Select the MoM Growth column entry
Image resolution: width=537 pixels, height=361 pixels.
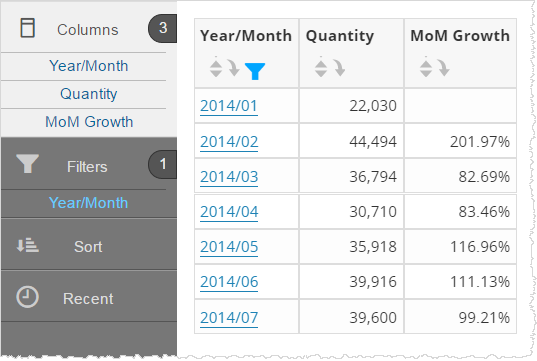(x=89, y=122)
